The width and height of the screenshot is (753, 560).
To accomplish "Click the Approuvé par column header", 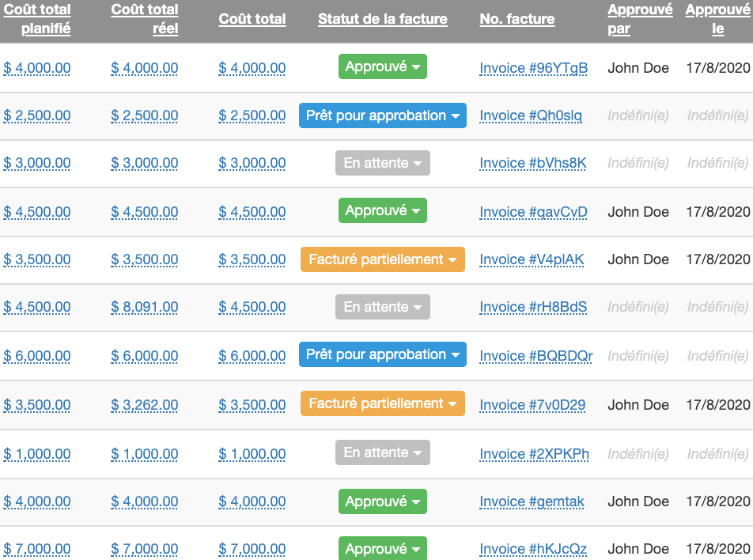I will tap(639, 20).
